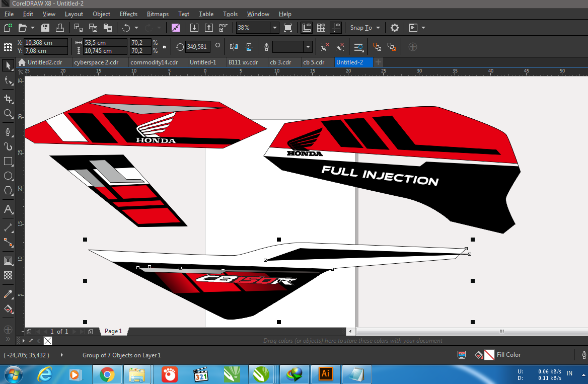Click the add new document tab button

coord(378,62)
